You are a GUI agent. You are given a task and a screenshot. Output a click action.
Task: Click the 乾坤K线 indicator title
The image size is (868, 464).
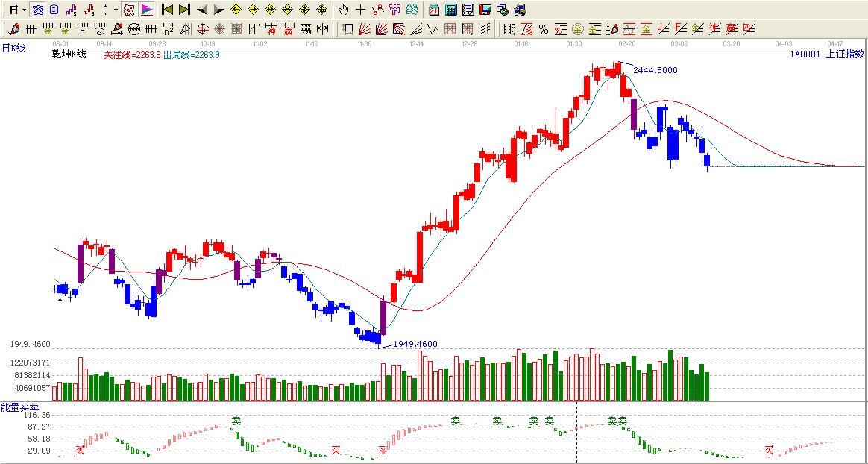[69, 54]
